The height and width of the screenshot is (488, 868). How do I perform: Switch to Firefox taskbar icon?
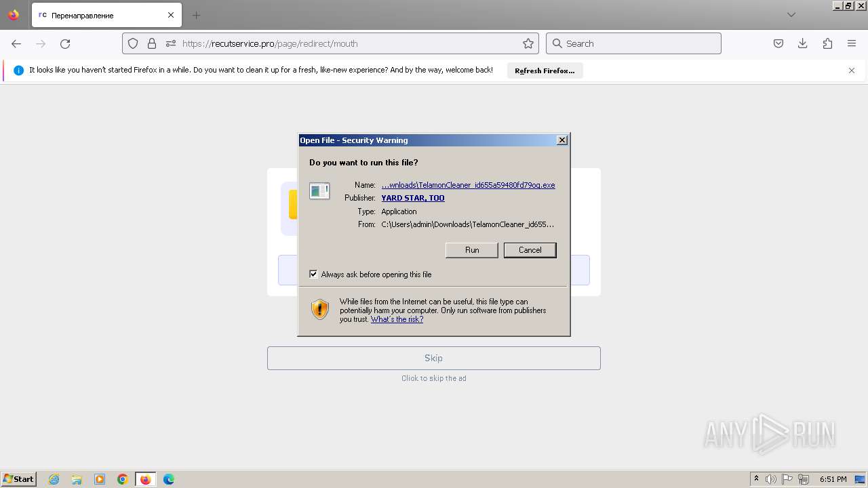pyautogui.click(x=145, y=479)
